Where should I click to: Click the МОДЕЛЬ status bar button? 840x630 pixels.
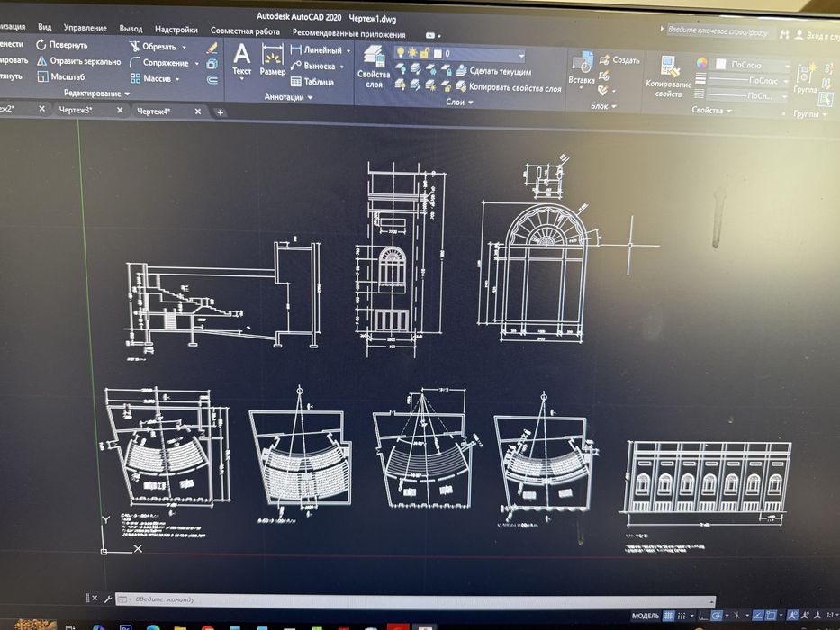pyautogui.click(x=645, y=616)
